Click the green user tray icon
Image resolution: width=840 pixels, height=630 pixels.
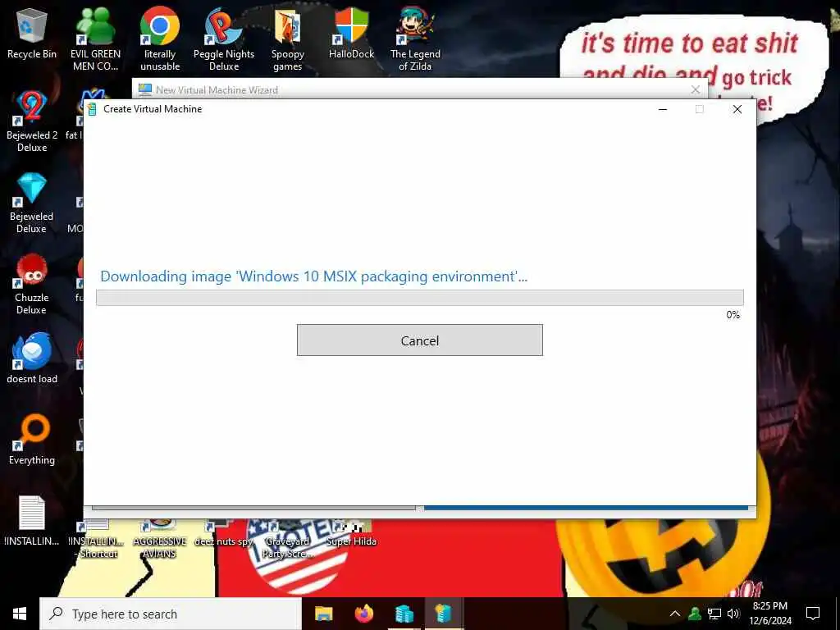(695, 614)
